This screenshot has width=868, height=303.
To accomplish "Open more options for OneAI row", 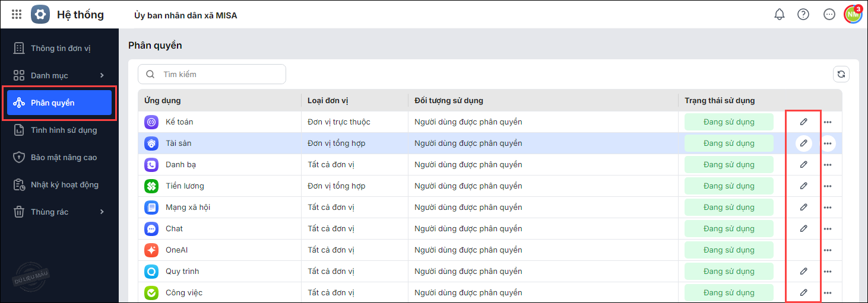I will (828, 250).
